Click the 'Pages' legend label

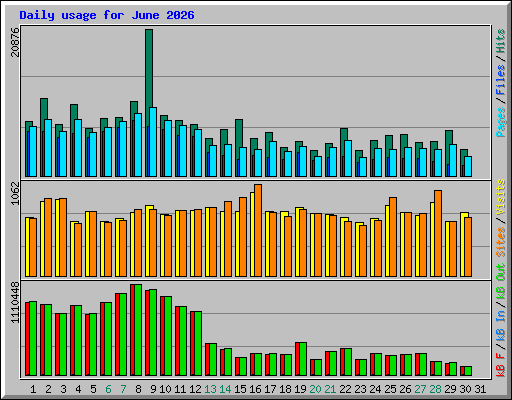[501, 122]
